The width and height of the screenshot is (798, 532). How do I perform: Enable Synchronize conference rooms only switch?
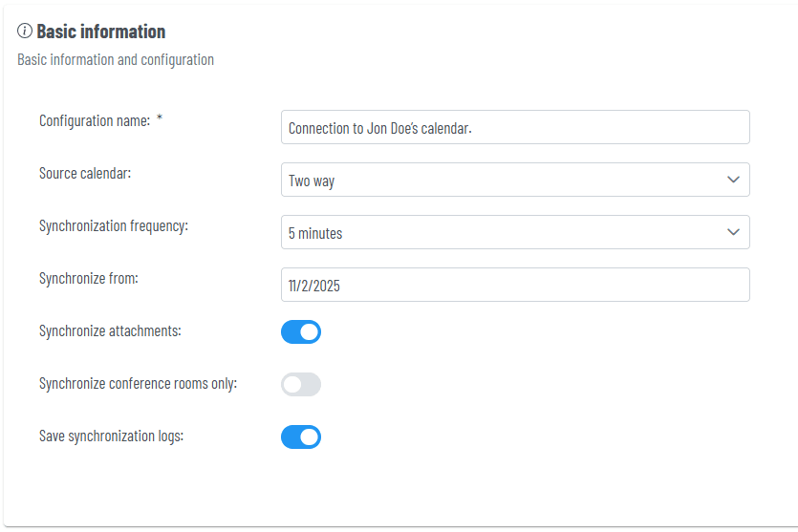(x=301, y=385)
